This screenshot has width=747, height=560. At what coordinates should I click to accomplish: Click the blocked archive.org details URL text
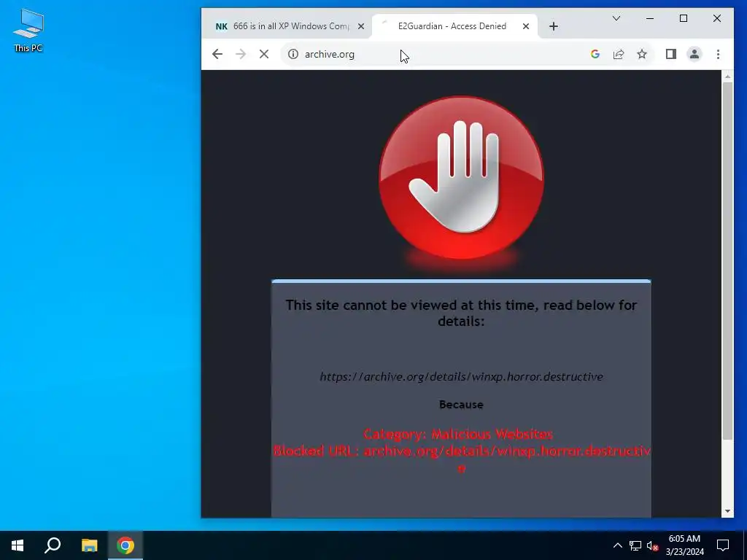pyautogui.click(x=461, y=377)
